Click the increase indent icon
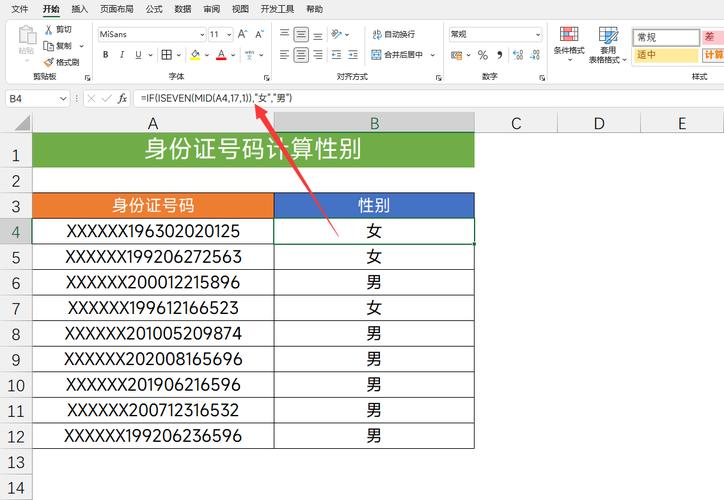The height and width of the screenshot is (500, 724). (353, 55)
